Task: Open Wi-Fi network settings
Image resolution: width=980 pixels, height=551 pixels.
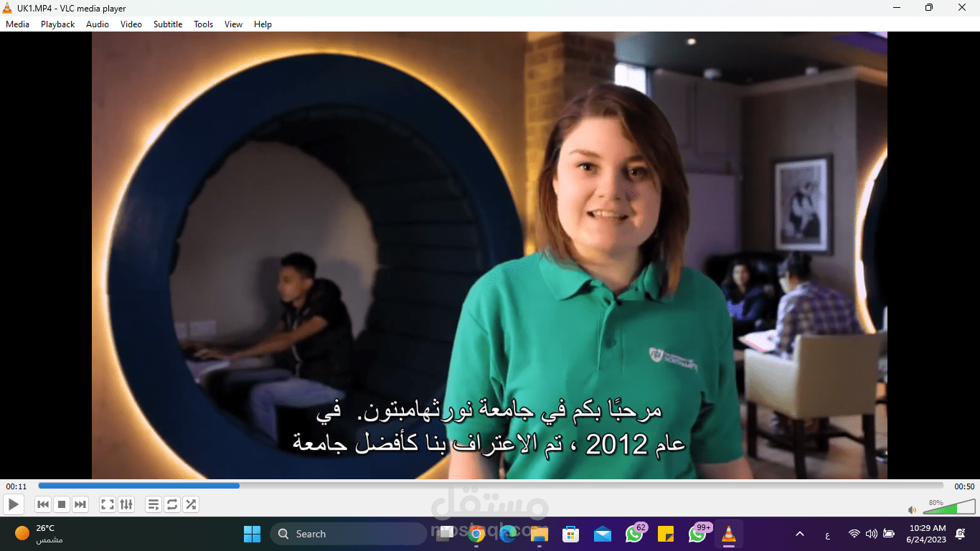Action: 854,534
